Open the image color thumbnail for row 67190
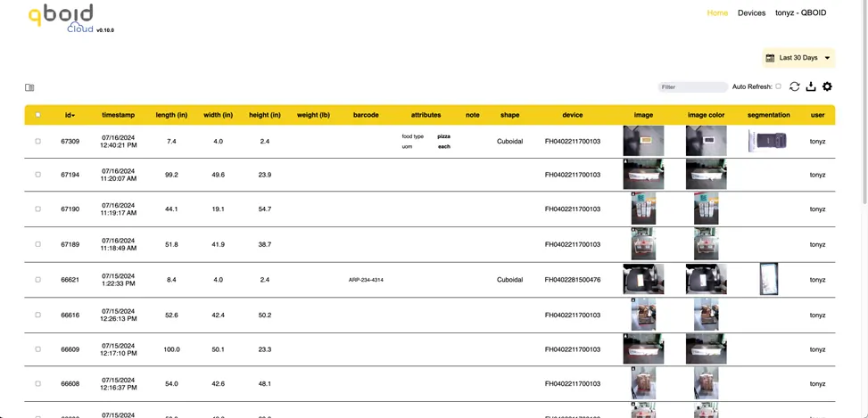 pyautogui.click(x=706, y=209)
